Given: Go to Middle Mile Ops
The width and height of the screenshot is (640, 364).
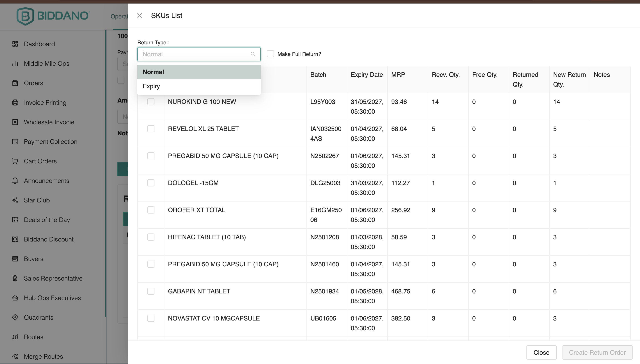Looking at the screenshot, I should (46, 63).
